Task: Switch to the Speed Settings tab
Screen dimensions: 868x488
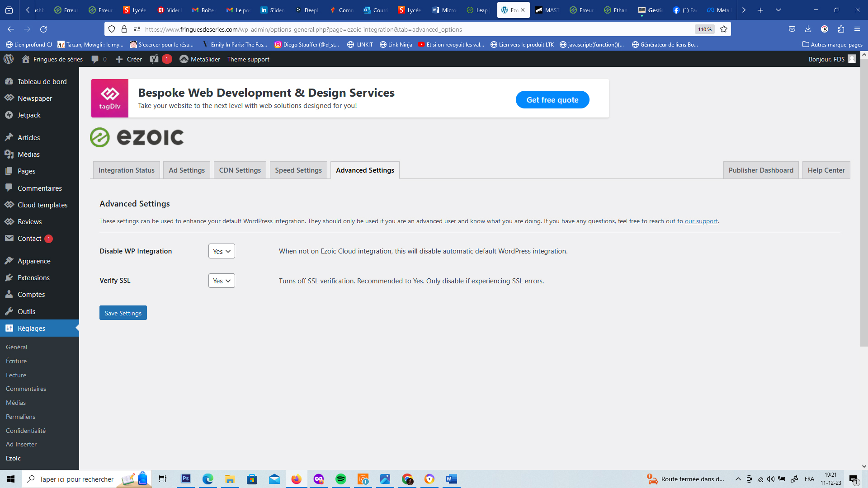Action: [298, 170]
